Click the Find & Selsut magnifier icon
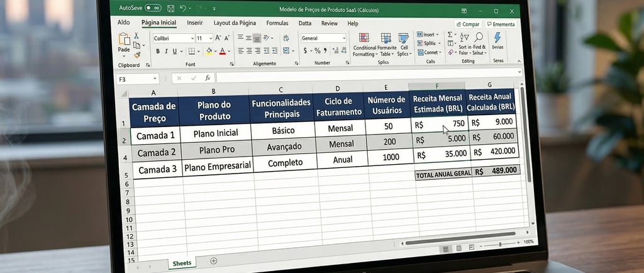 (479, 37)
